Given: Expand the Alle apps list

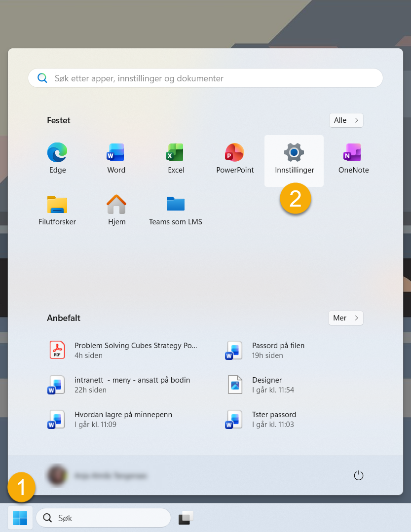Looking at the screenshot, I should pyautogui.click(x=346, y=120).
